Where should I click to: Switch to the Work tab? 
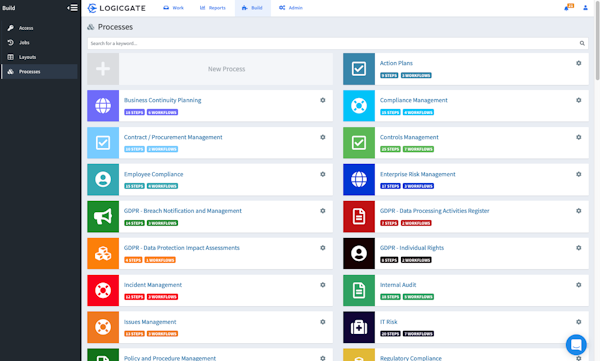click(x=173, y=8)
